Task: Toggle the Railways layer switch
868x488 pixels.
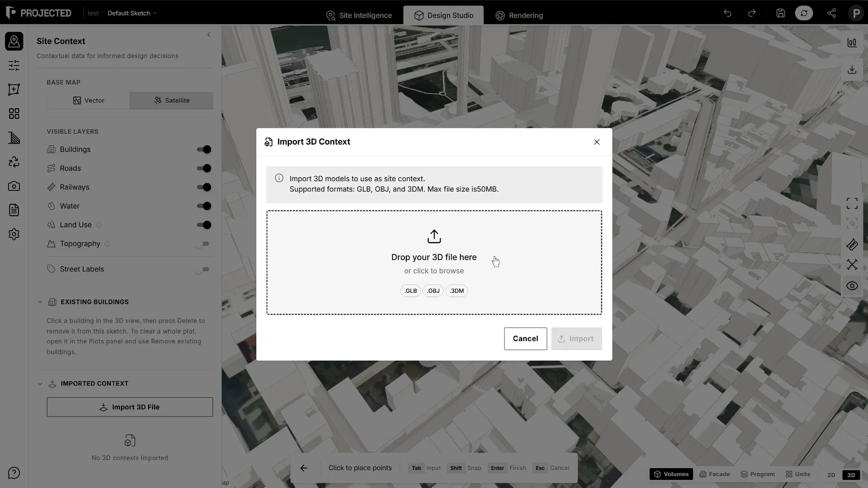Action: [204, 187]
